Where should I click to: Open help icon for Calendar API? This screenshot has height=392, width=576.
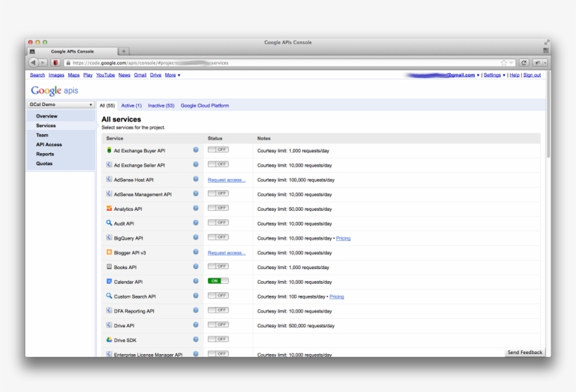[x=196, y=281]
